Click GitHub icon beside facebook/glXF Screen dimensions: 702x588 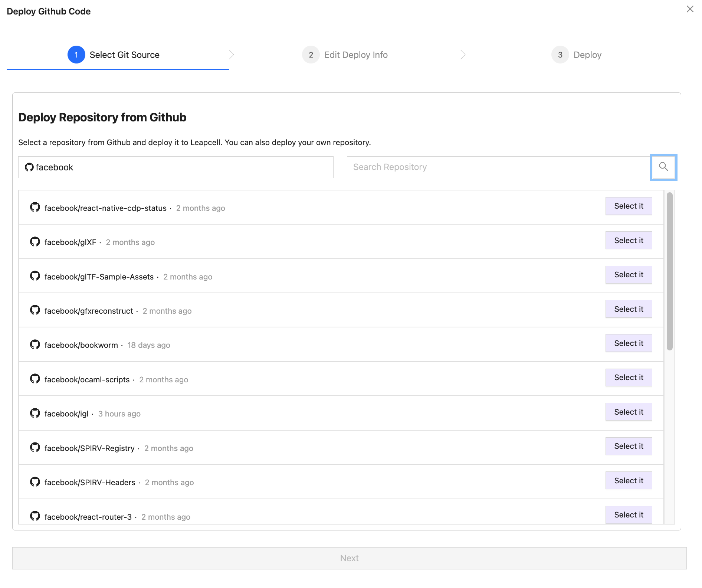pyautogui.click(x=35, y=242)
